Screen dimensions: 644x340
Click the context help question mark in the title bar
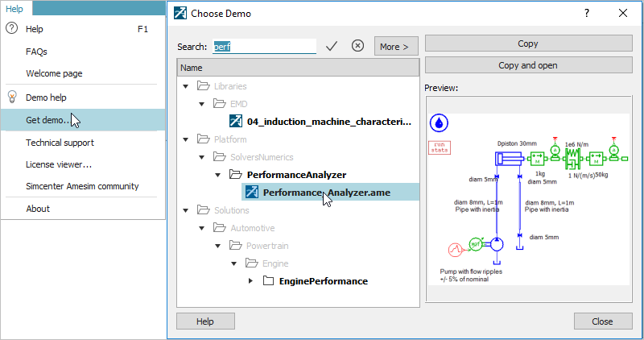587,13
